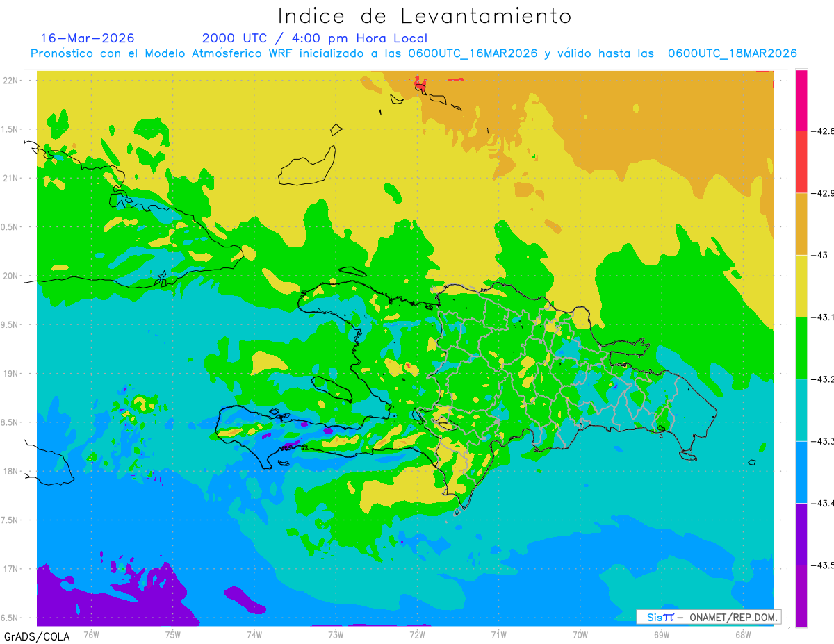
Task: Click the "SisTT- ONAMET/REP.DOM." logo box
Action: (x=708, y=617)
